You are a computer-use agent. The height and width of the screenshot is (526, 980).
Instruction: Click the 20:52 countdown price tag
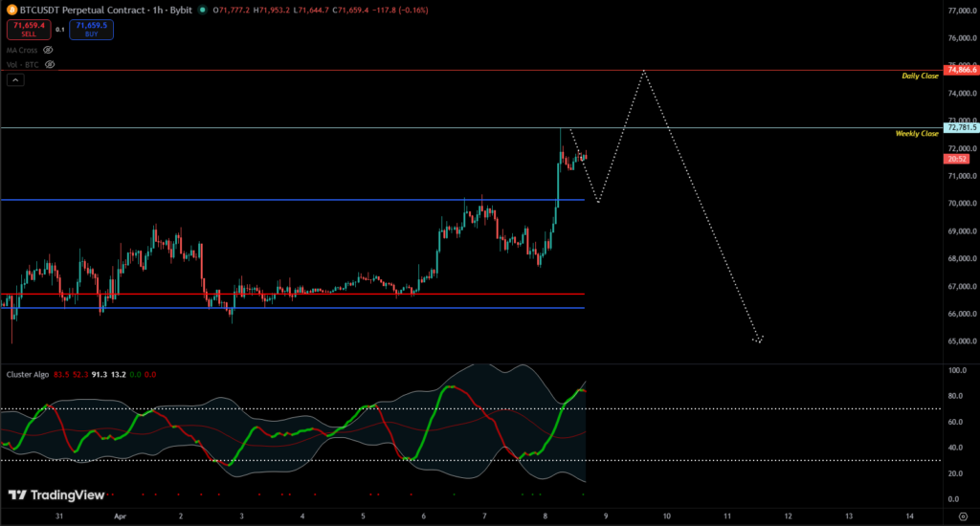click(959, 159)
